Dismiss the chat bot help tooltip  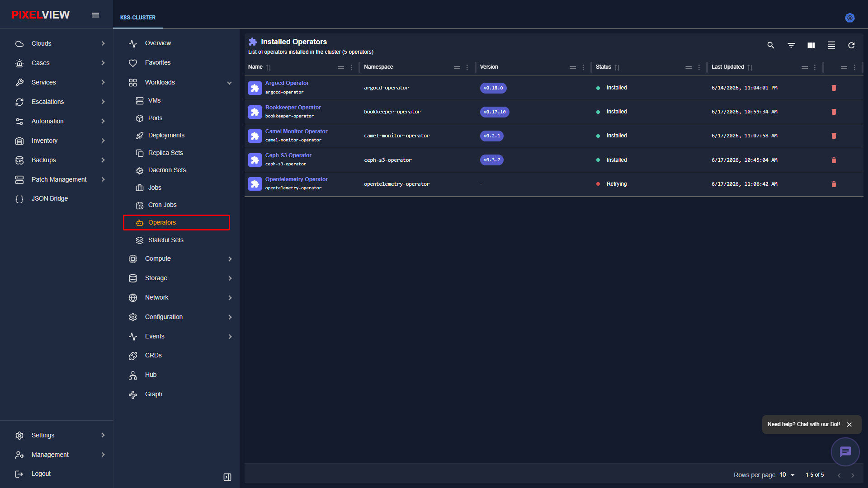[849, 425]
